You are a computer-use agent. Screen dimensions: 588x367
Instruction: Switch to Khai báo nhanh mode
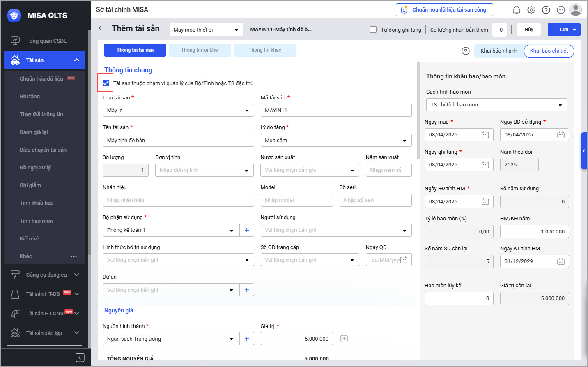[498, 51]
